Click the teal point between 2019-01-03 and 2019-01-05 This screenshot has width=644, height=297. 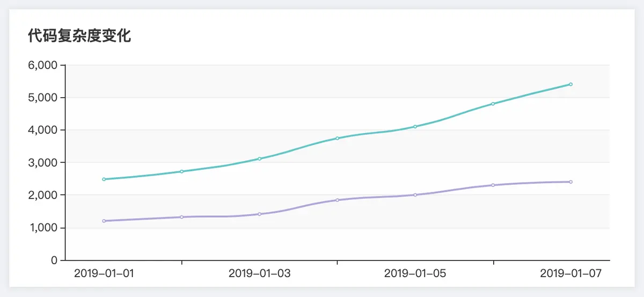click(337, 139)
